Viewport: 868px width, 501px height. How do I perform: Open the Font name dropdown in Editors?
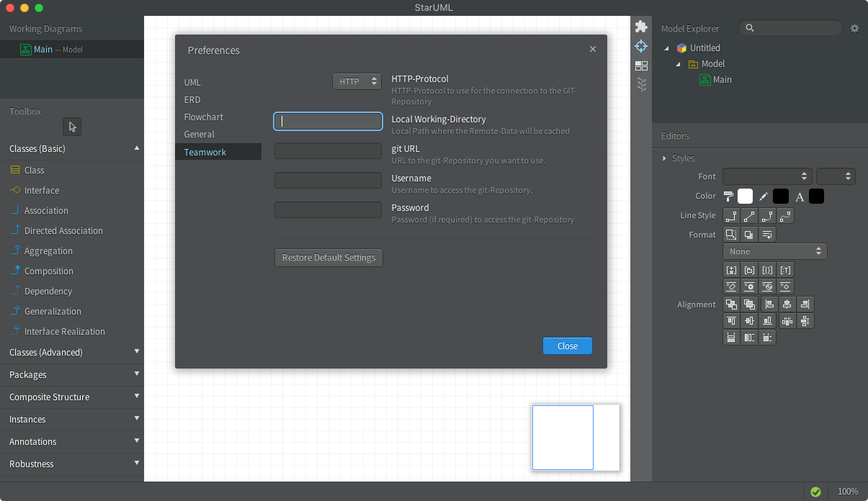(x=767, y=176)
